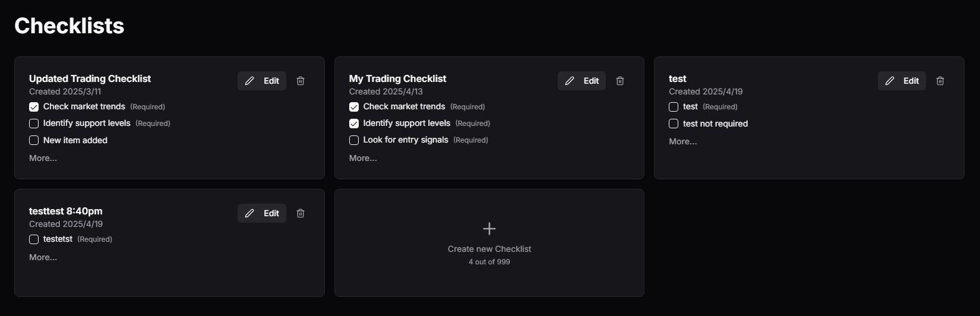Check 'Look for entry signals' checkbox
Viewport: 980px width, 316px height.
click(354, 140)
